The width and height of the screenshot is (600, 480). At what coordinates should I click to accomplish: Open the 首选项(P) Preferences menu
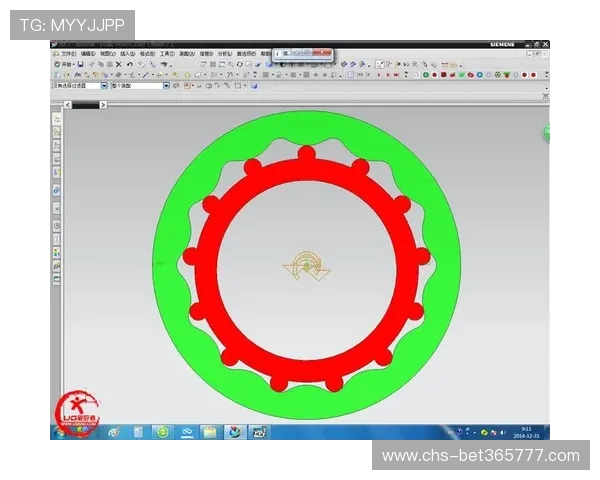pos(246,54)
